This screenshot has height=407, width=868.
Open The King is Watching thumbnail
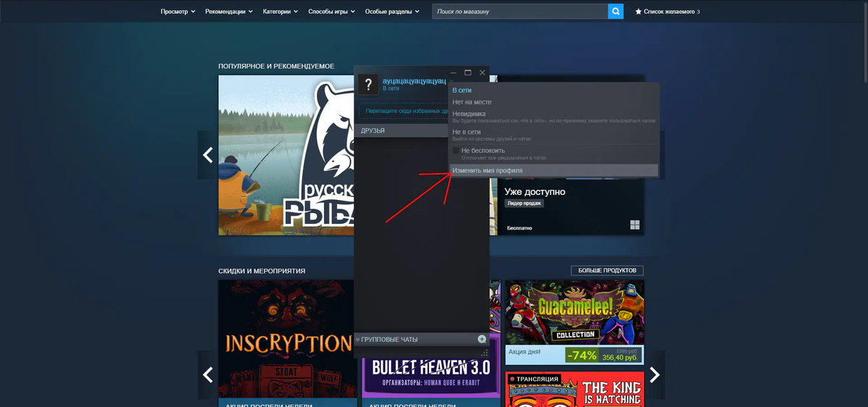574,389
